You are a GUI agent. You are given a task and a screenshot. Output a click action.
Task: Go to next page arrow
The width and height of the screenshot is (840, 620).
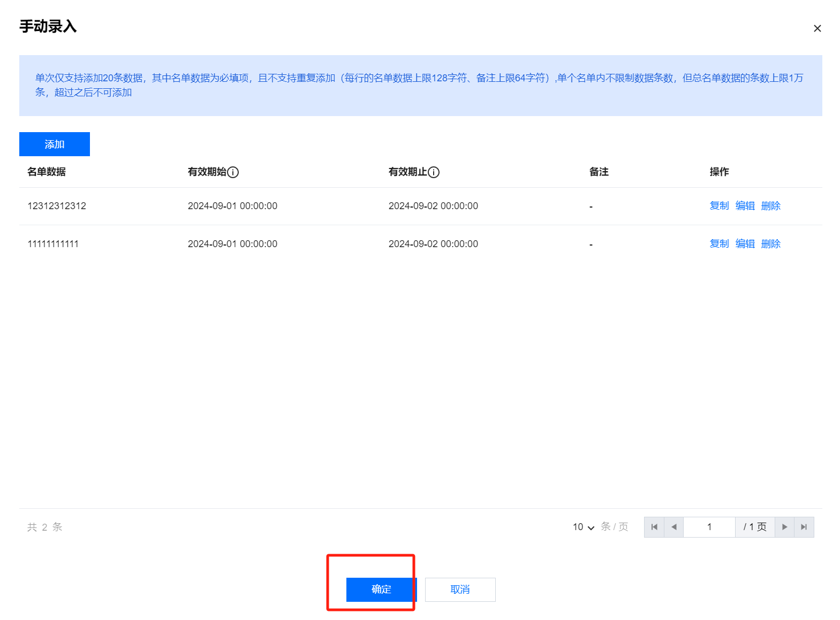pyautogui.click(x=784, y=527)
